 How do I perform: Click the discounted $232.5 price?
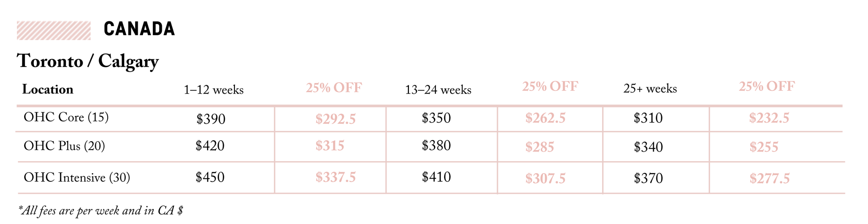pyautogui.click(x=769, y=118)
